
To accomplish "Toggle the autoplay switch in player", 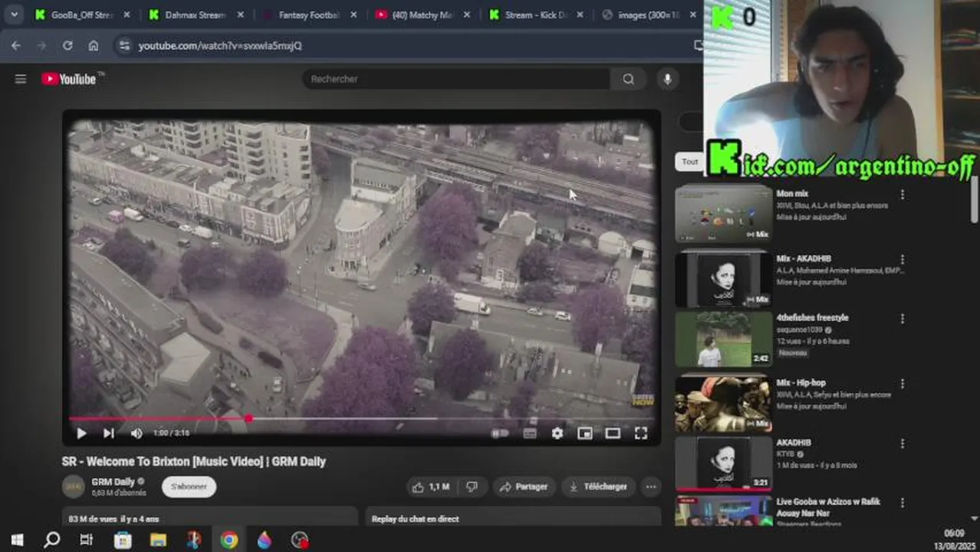I will [x=500, y=433].
